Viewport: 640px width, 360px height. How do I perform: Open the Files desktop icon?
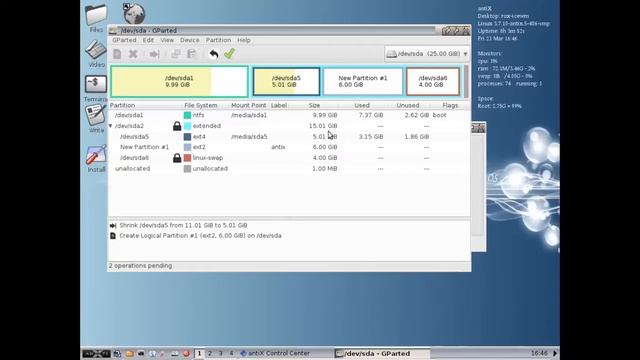point(96,18)
